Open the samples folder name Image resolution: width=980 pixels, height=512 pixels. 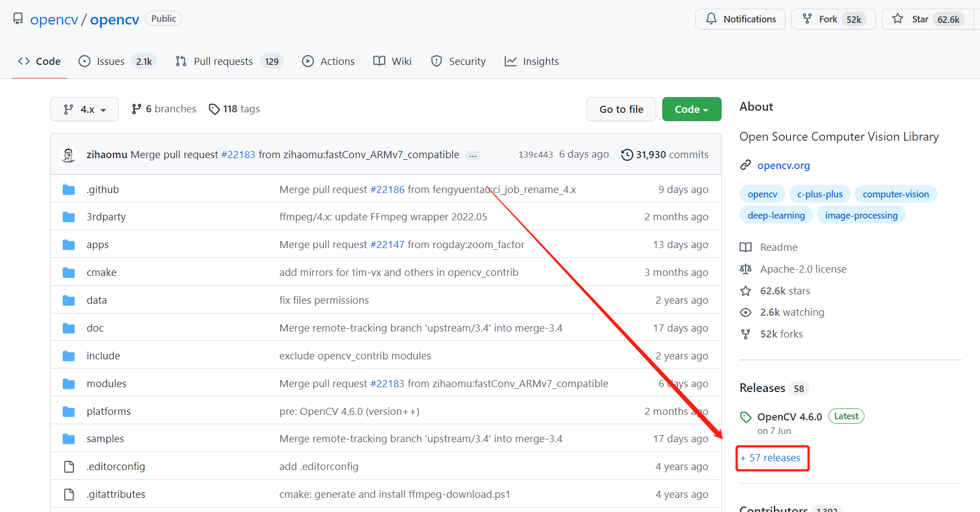(x=105, y=439)
